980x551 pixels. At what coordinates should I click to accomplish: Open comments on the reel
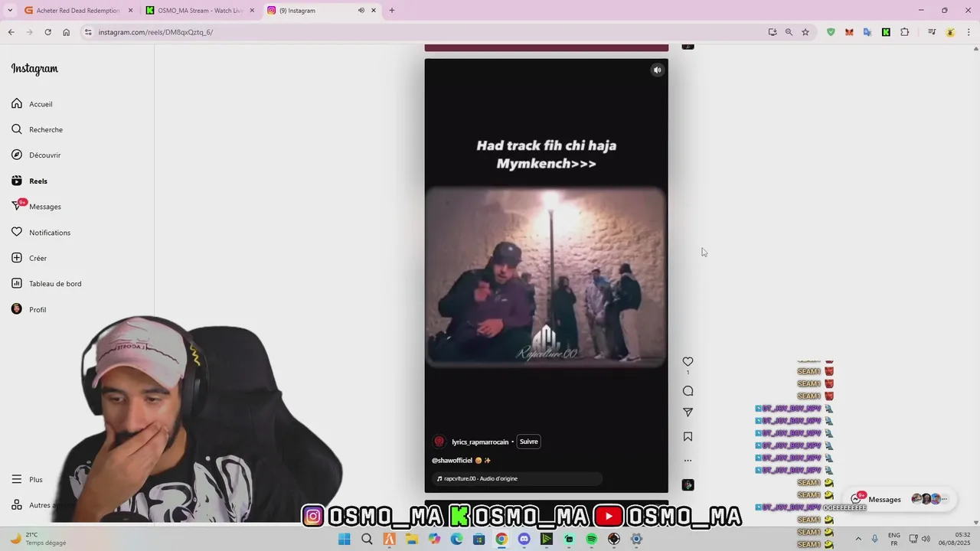tap(688, 391)
